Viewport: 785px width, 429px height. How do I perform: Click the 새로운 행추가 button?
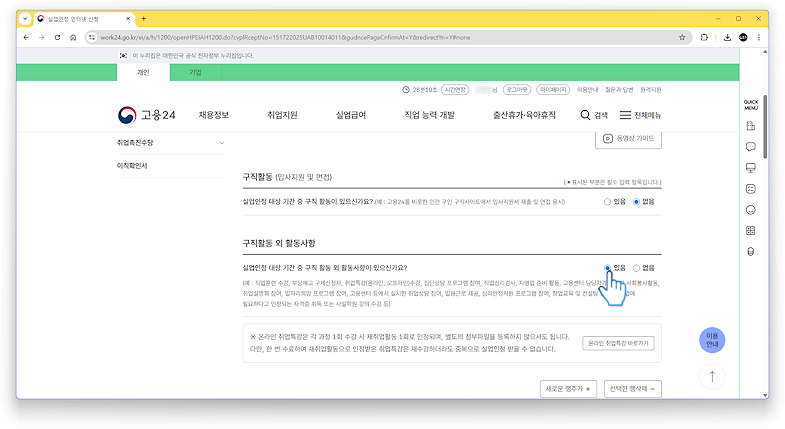click(x=568, y=389)
